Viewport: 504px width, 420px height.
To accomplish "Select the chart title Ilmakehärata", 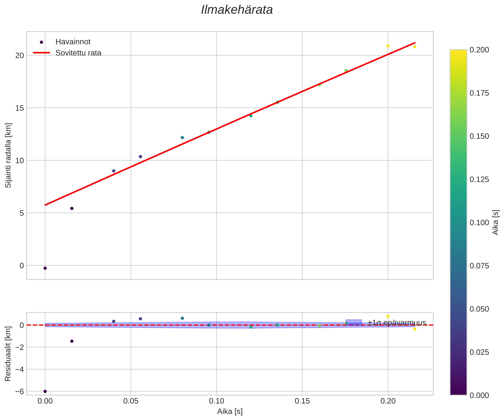I will [237, 10].
